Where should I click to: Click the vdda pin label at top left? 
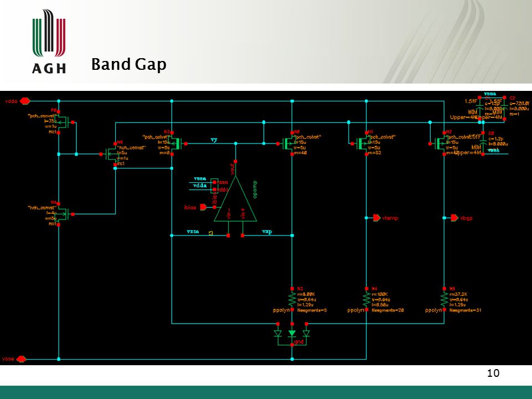tap(11, 101)
